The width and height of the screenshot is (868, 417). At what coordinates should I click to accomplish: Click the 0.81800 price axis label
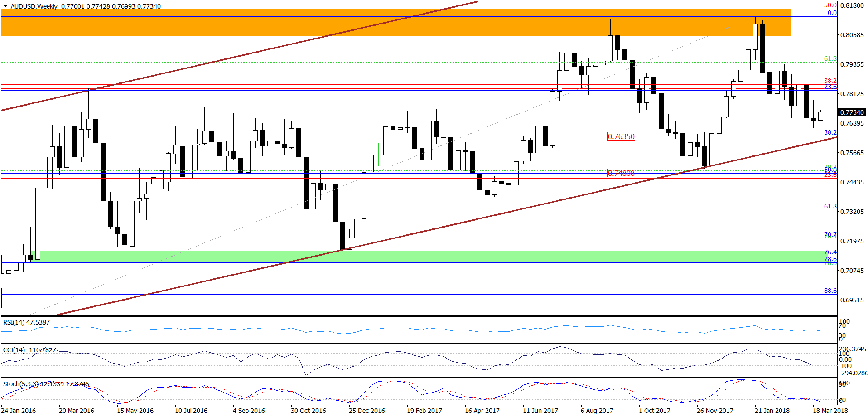(852, 5)
